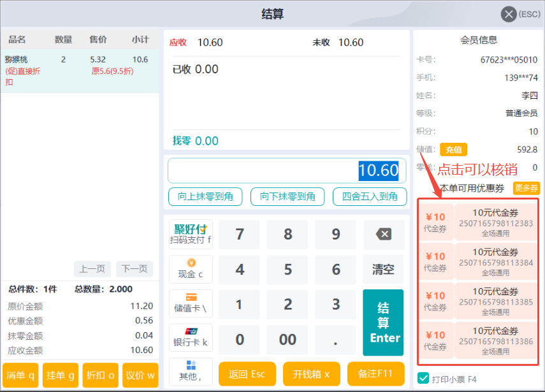Pay with 储值卡 stored-value card

pos(191,303)
